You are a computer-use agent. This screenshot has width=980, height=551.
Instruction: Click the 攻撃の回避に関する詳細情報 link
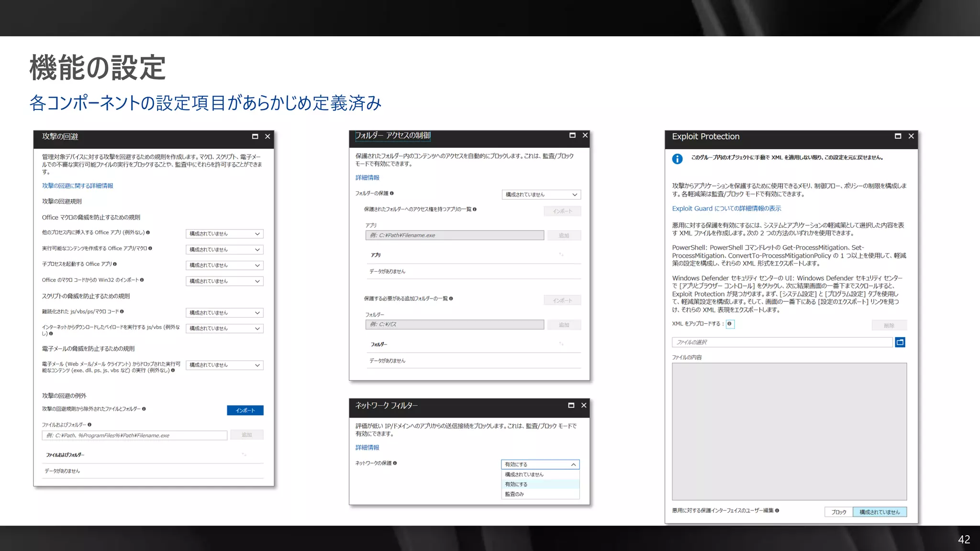[78, 186]
